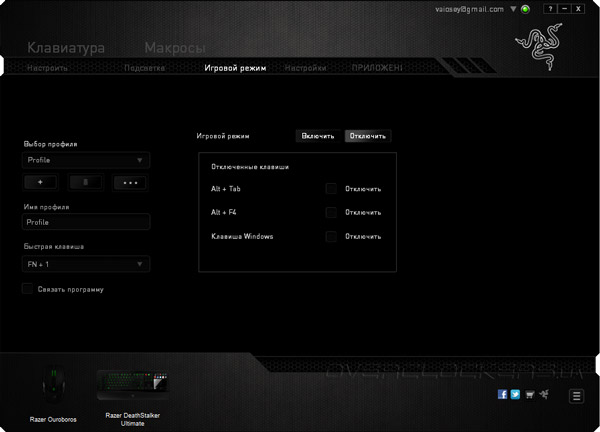600x432 pixels.
Task: Click the Отключить gaming mode button
Action: [x=368, y=136]
